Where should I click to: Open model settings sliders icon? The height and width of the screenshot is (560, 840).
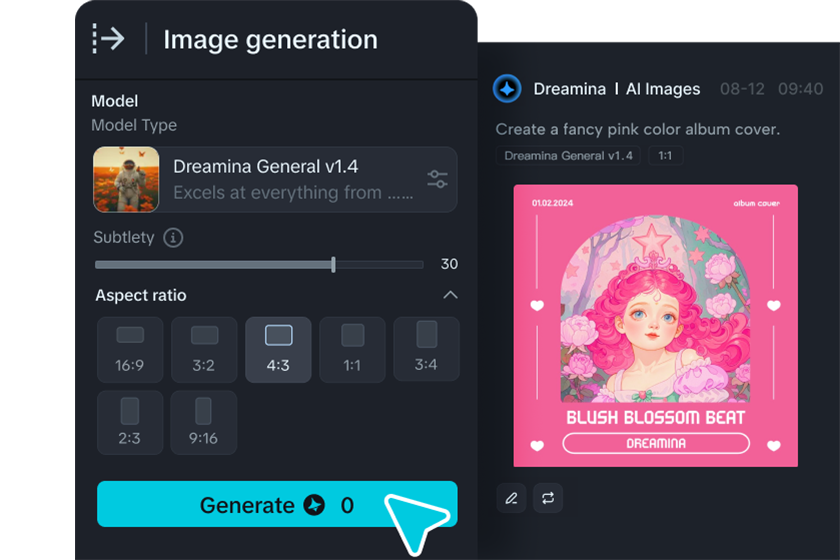(437, 180)
